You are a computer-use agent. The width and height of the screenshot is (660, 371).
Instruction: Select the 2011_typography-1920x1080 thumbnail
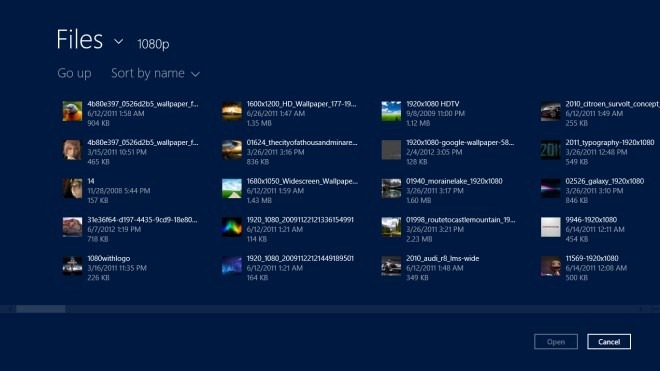click(551, 150)
